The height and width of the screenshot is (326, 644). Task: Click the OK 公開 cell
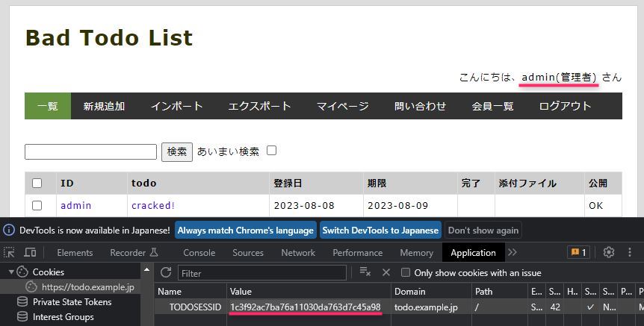[x=603, y=205]
